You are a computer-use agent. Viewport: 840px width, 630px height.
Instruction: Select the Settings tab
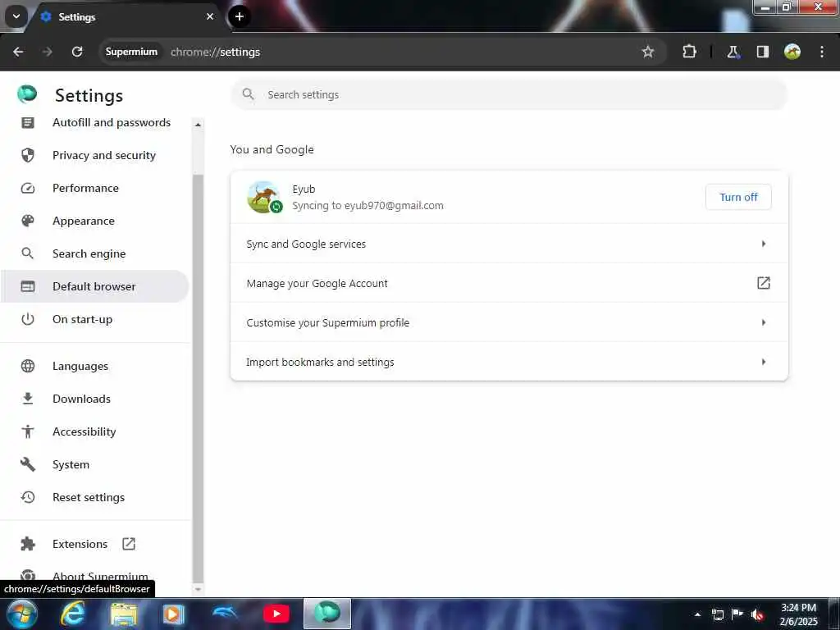tap(126, 16)
